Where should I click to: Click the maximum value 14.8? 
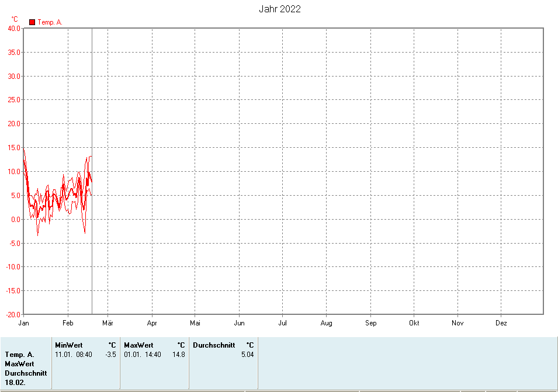[x=179, y=355]
